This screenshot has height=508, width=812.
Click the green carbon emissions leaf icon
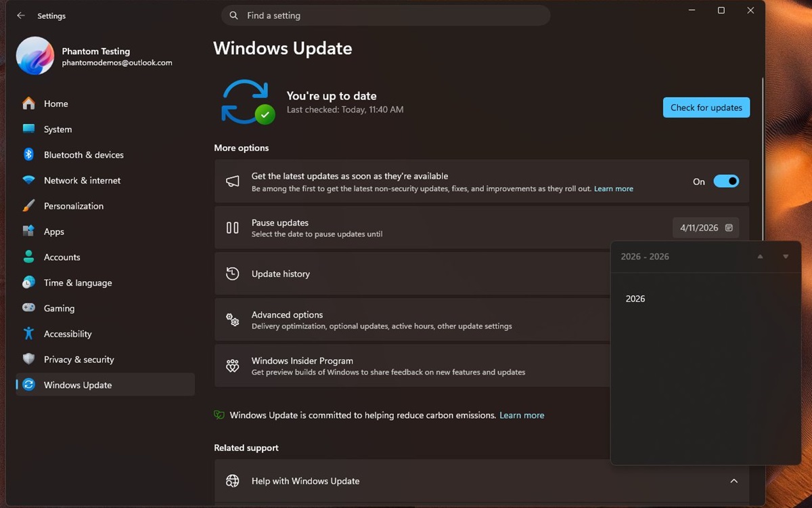[219, 415]
